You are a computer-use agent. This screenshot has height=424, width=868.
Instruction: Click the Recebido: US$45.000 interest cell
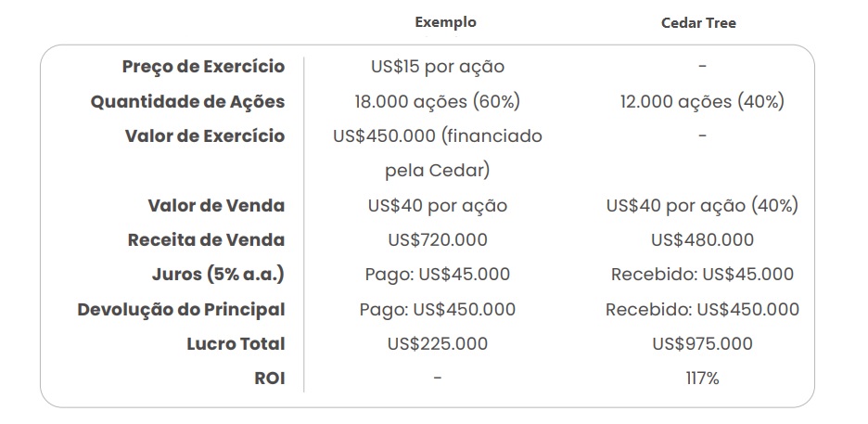[702, 274]
